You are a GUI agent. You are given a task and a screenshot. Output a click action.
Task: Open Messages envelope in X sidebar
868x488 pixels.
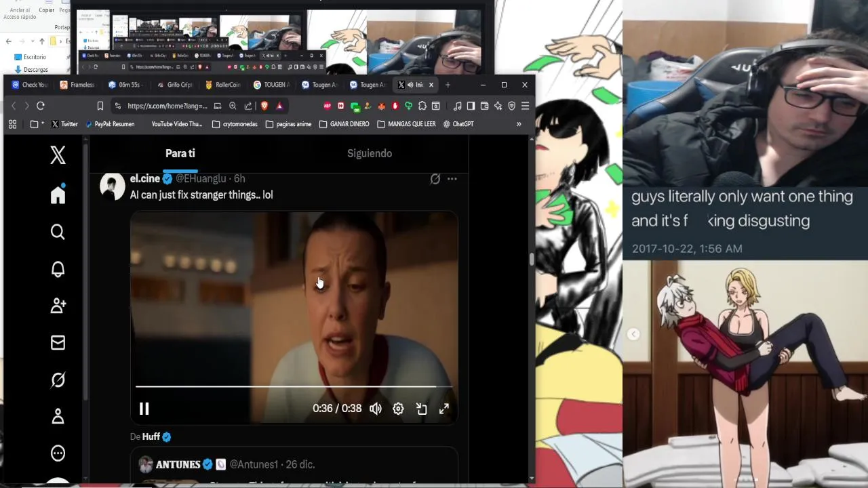click(58, 343)
